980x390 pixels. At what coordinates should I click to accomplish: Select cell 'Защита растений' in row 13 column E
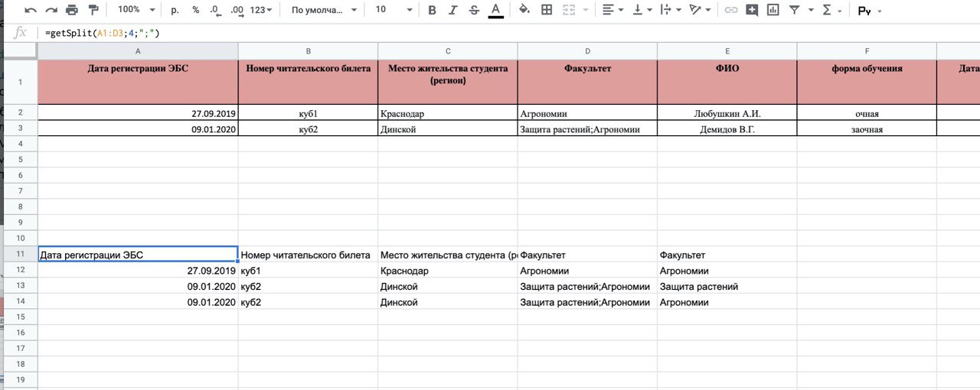727,286
